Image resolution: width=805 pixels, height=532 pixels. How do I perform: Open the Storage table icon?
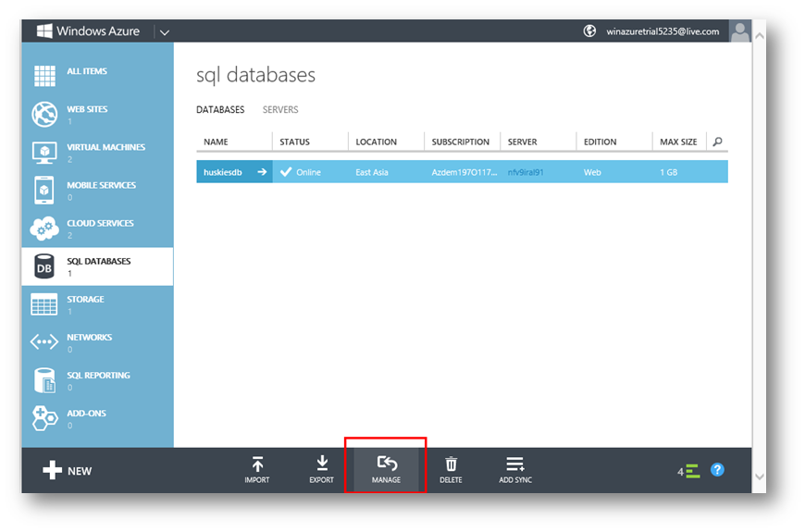pos(44,304)
